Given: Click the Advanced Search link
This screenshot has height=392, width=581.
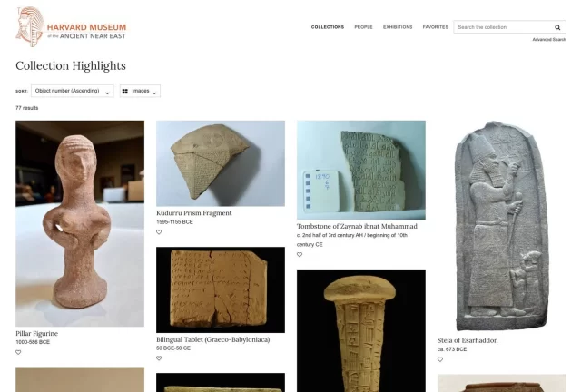Looking at the screenshot, I should coord(549,40).
